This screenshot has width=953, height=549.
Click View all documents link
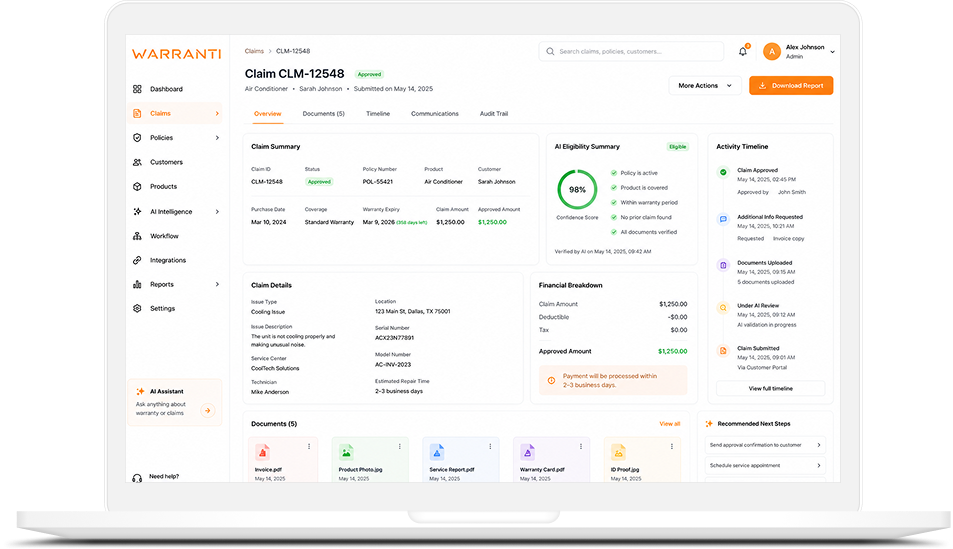pyautogui.click(x=669, y=424)
